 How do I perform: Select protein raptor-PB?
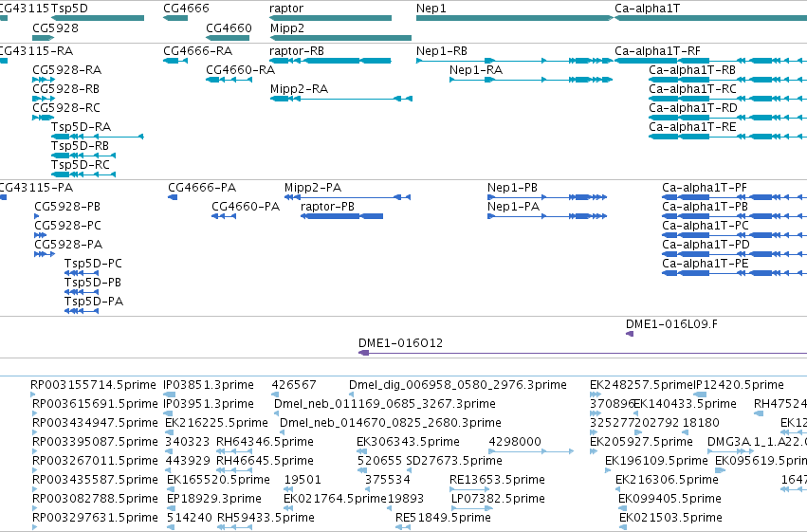click(x=327, y=207)
